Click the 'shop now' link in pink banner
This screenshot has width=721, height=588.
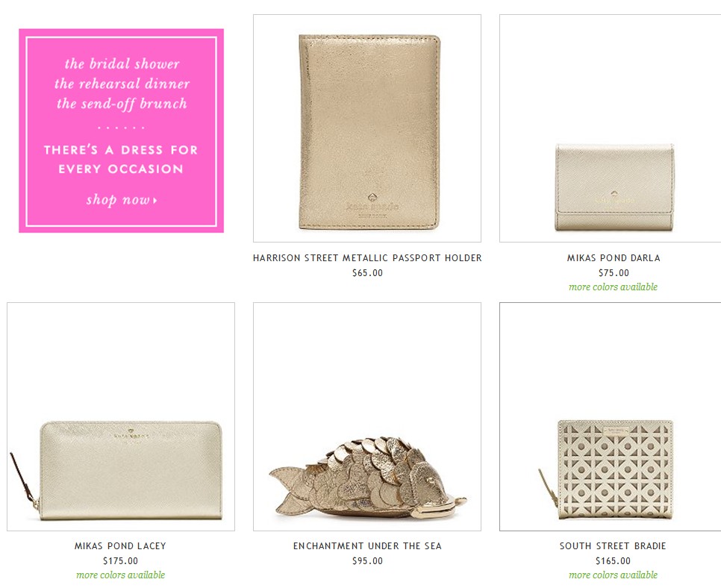tap(122, 199)
